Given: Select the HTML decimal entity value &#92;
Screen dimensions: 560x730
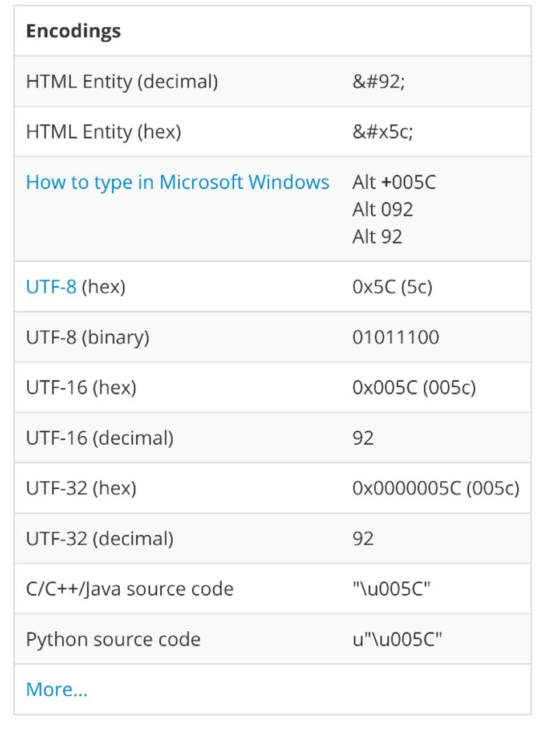Looking at the screenshot, I should point(379,82).
